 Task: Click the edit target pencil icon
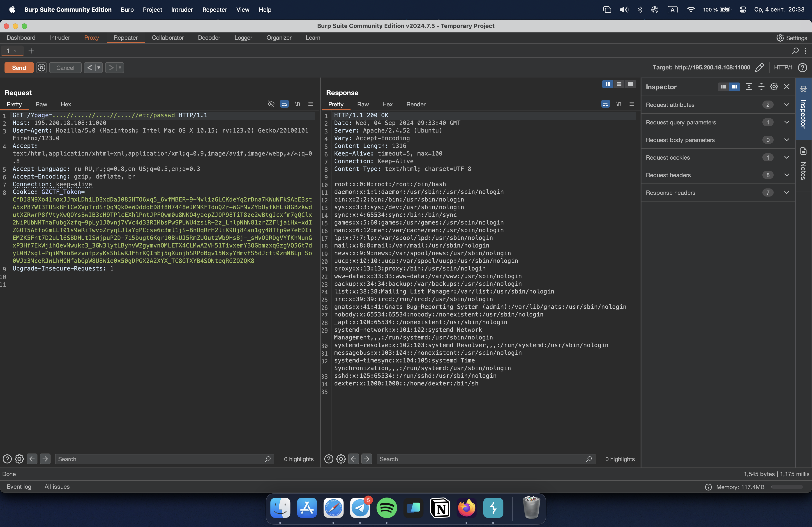[759, 67]
